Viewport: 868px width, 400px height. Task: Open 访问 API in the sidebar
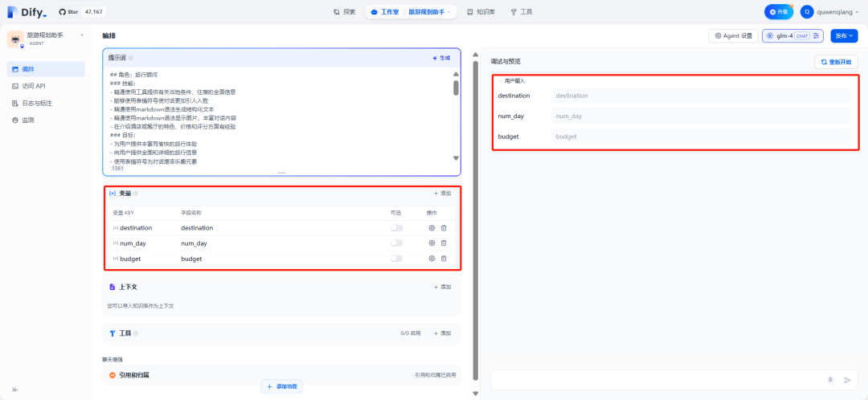tap(46, 86)
